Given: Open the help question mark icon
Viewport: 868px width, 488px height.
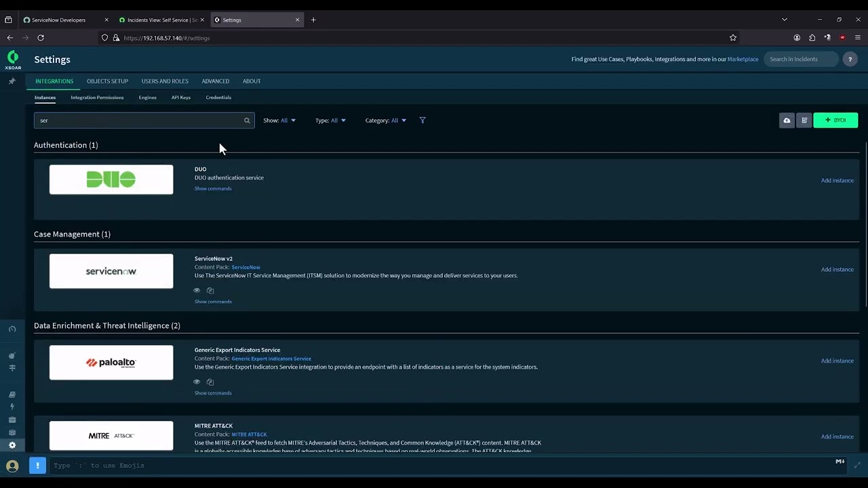Looking at the screenshot, I should click(850, 60).
